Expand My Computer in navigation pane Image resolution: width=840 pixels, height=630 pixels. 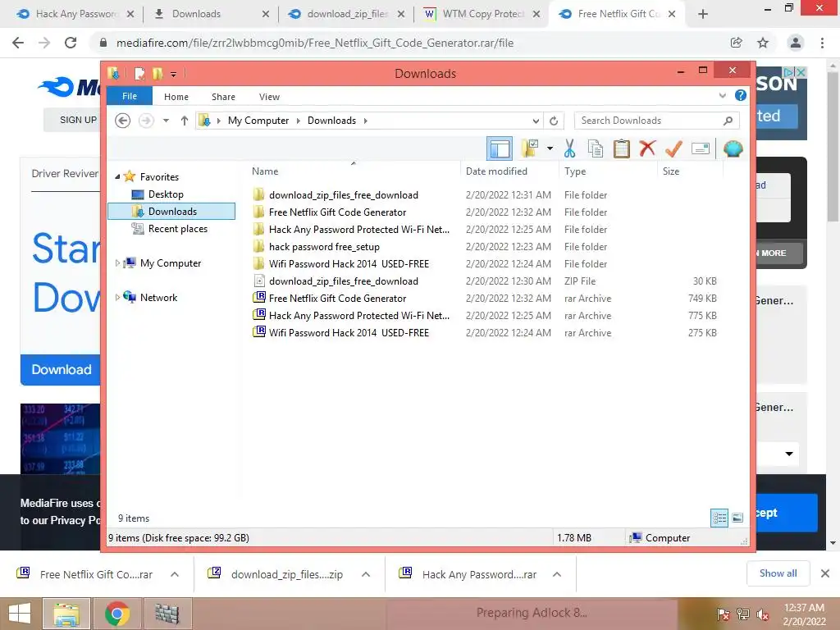coord(117,263)
